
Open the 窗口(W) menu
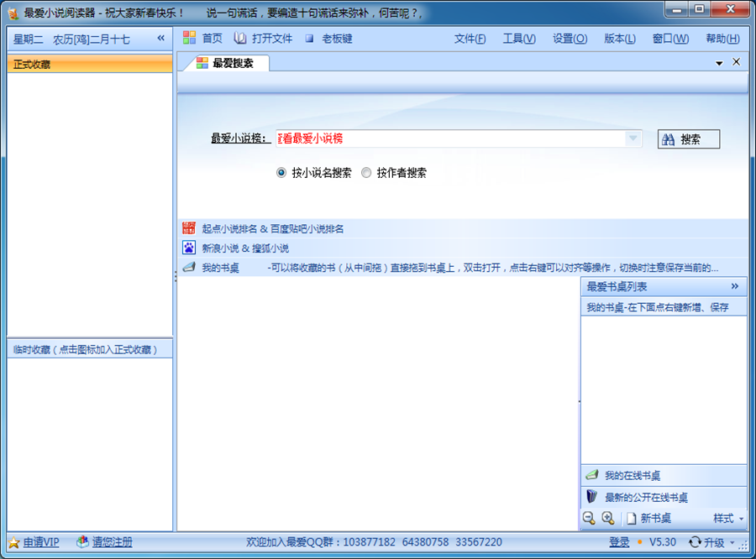670,39
